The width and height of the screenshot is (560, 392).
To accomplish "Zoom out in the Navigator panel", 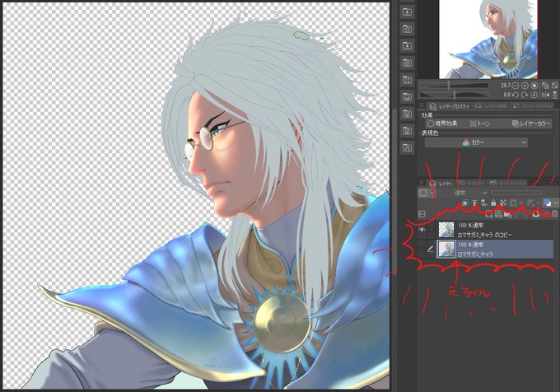I will (516, 86).
